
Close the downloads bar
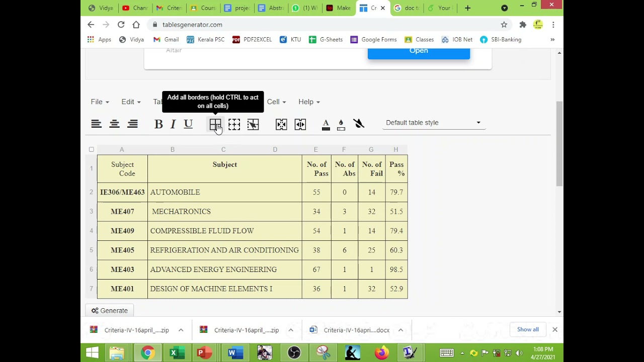(554, 330)
